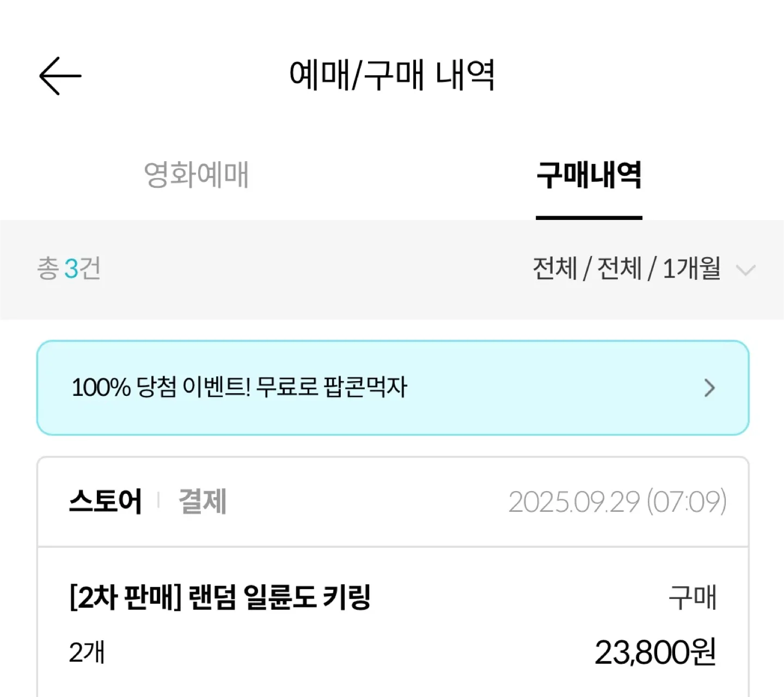Open the 100% 당첨 이벤트 banner text
The height and width of the screenshot is (697, 784).
[x=240, y=388]
